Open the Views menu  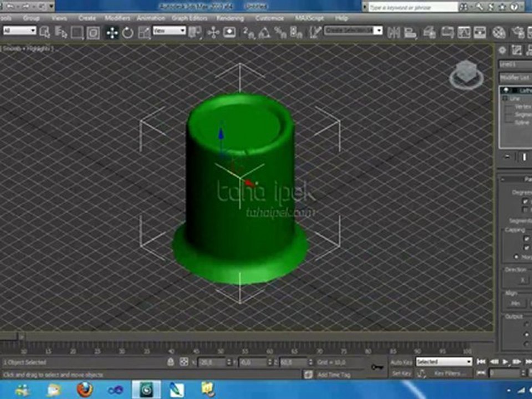[59, 18]
